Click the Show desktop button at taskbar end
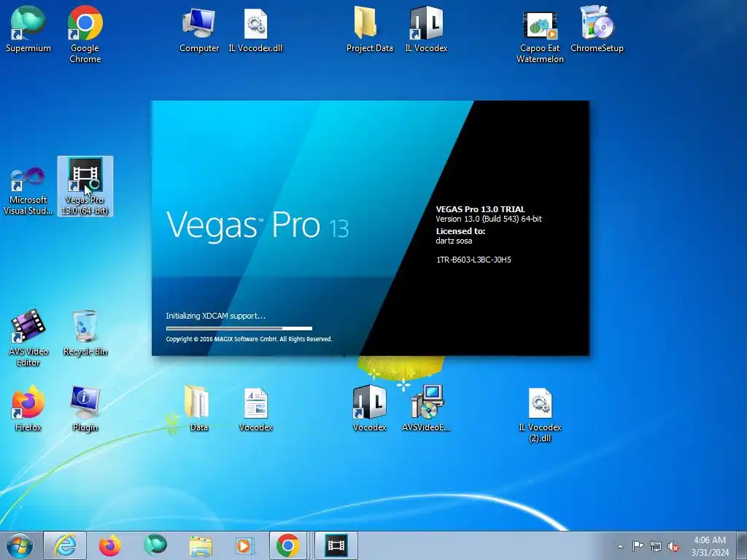The image size is (747, 560). click(x=742, y=545)
